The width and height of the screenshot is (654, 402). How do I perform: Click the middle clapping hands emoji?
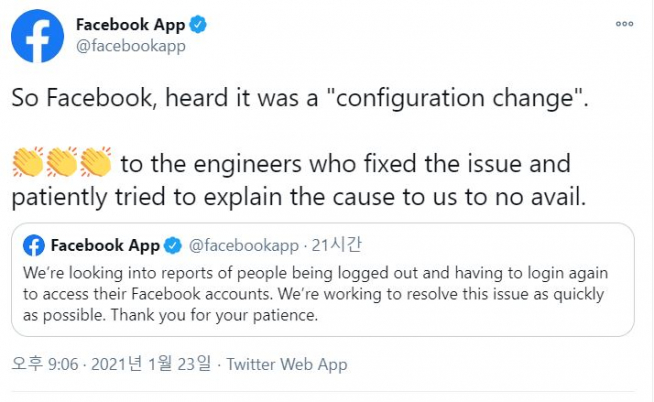pos(62,161)
